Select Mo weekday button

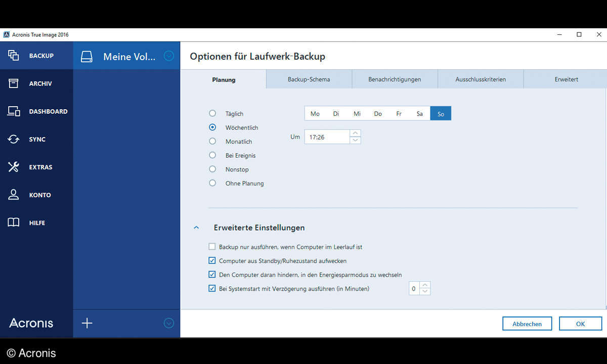(315, 113)
